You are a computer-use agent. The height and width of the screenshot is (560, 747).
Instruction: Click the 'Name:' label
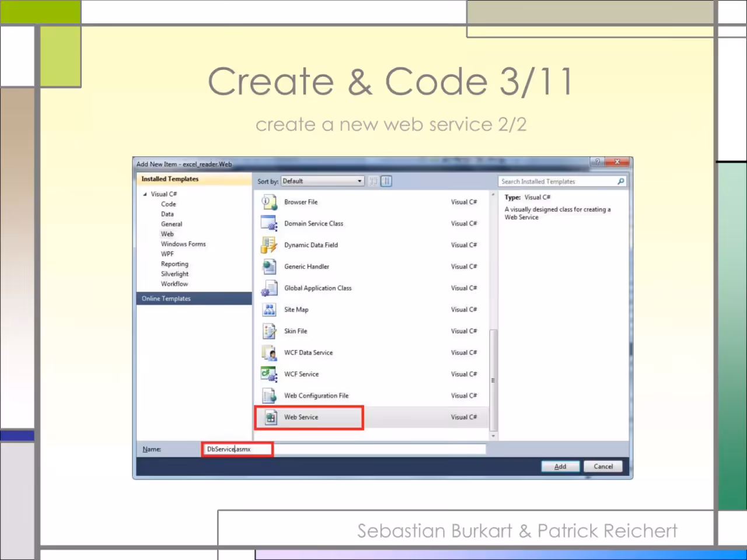click(152, 449)
